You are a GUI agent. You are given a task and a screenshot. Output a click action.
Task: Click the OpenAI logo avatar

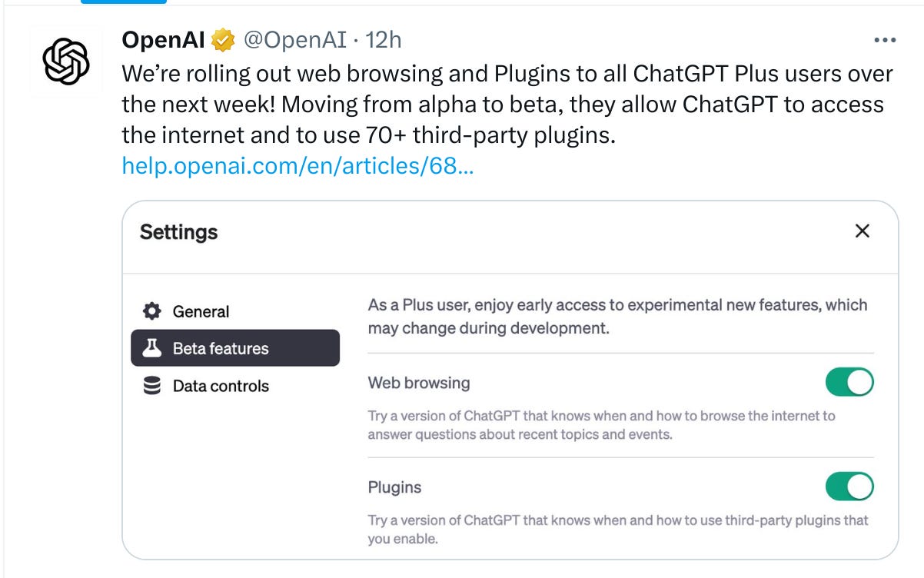66,61
